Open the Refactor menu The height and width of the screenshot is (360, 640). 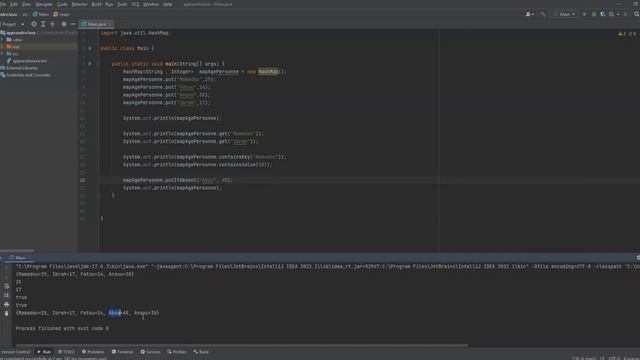pos(79,4)
